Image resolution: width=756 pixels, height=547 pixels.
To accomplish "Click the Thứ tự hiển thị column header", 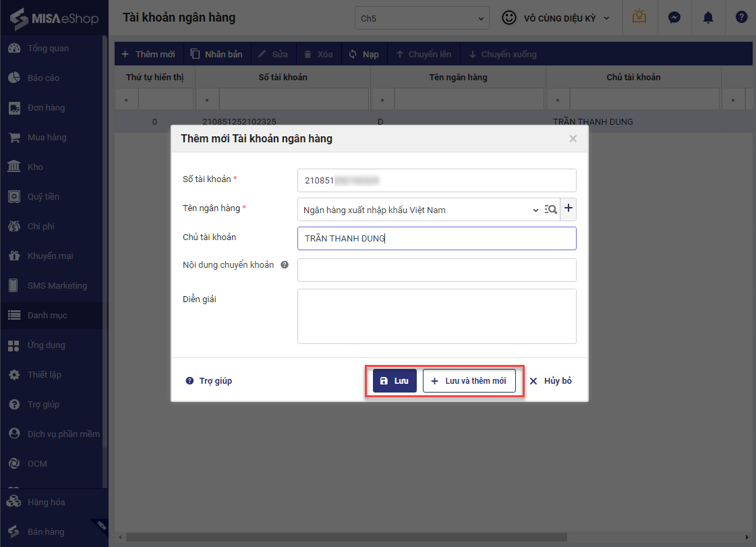I will coord(154,77).
